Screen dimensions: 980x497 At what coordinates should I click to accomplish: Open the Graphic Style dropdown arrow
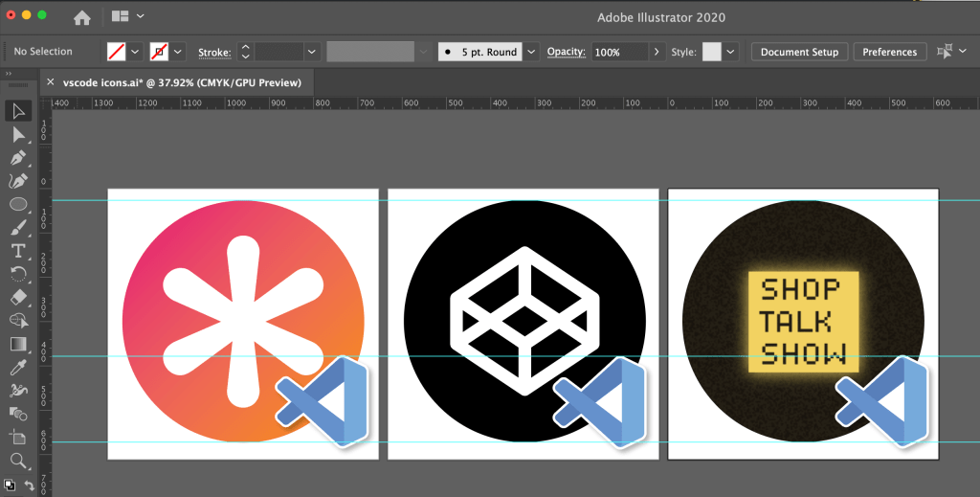[730, 52]
